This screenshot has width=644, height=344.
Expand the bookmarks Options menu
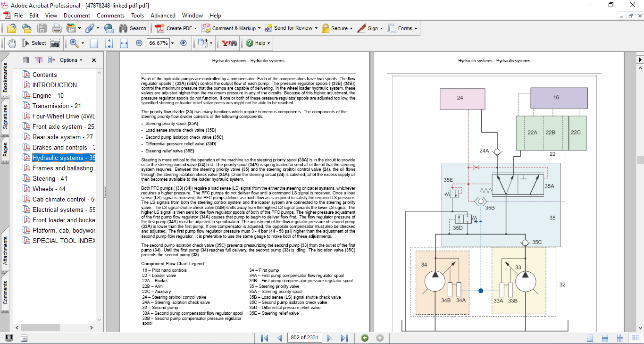click(x=71, y=60)
